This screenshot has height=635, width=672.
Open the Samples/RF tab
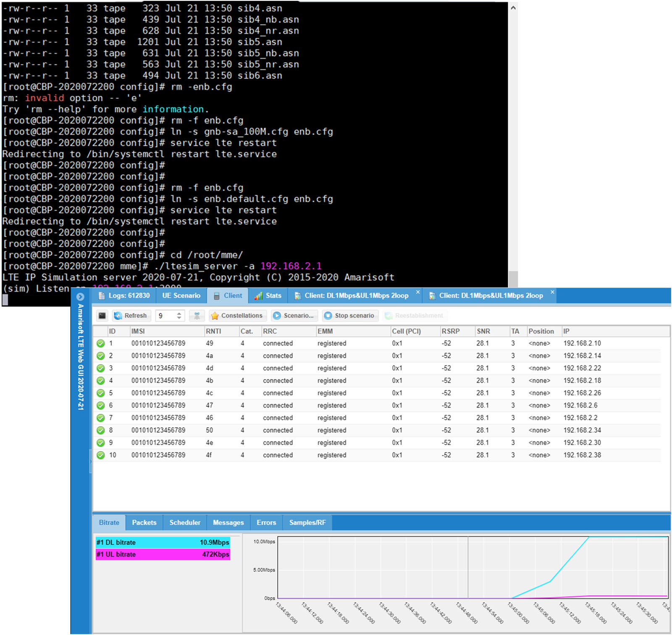click(307, 523)
